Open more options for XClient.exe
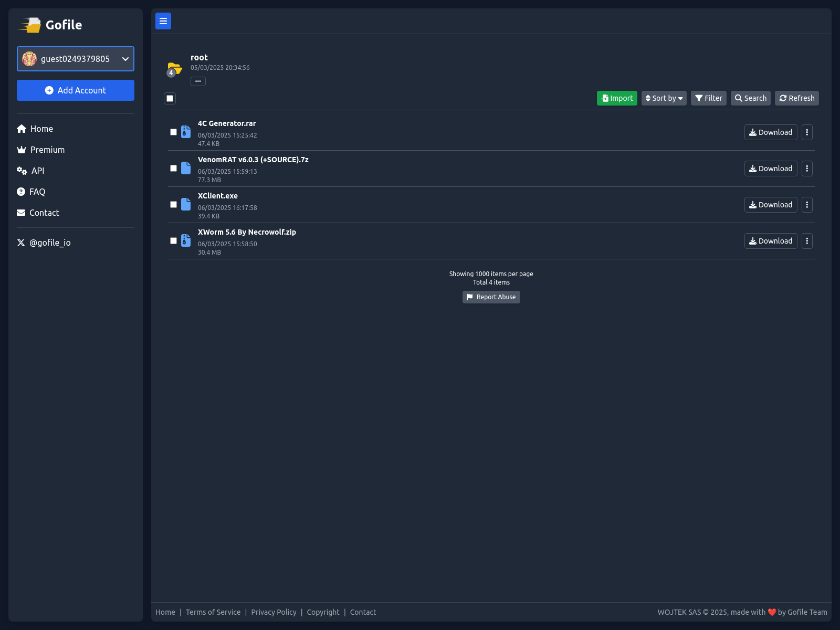Image resolution: width=840 pixels, height=630 pixels. click(807, 205)
